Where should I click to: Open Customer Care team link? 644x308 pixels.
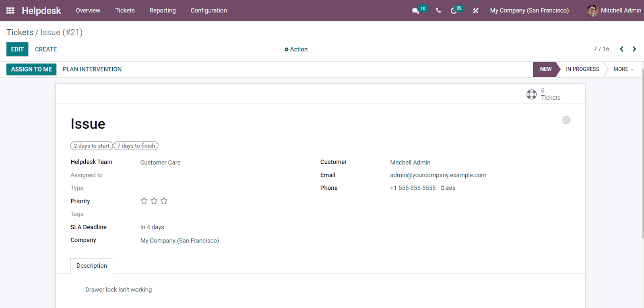(160, 162)
